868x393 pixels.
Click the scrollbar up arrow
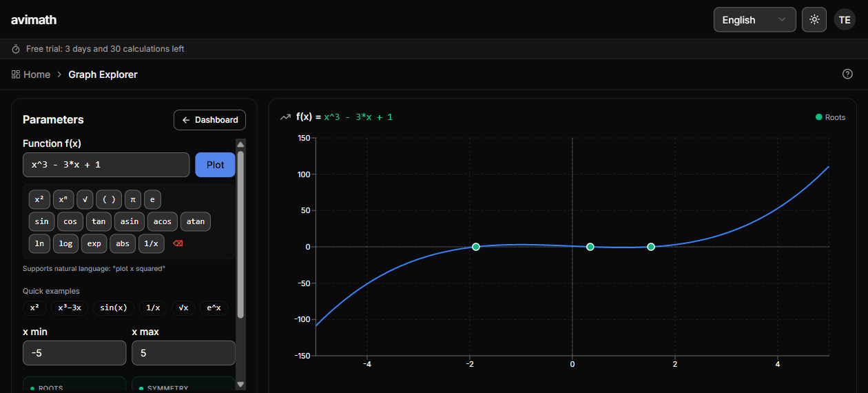pyautogui.click(x=240, y=144)
